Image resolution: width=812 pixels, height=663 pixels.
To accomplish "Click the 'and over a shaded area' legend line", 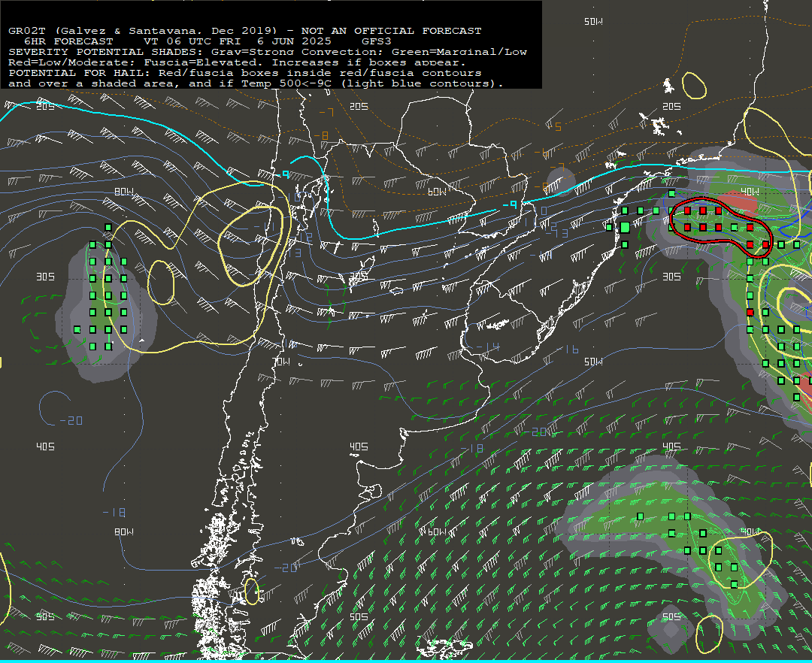I will (x=256, y=83).
